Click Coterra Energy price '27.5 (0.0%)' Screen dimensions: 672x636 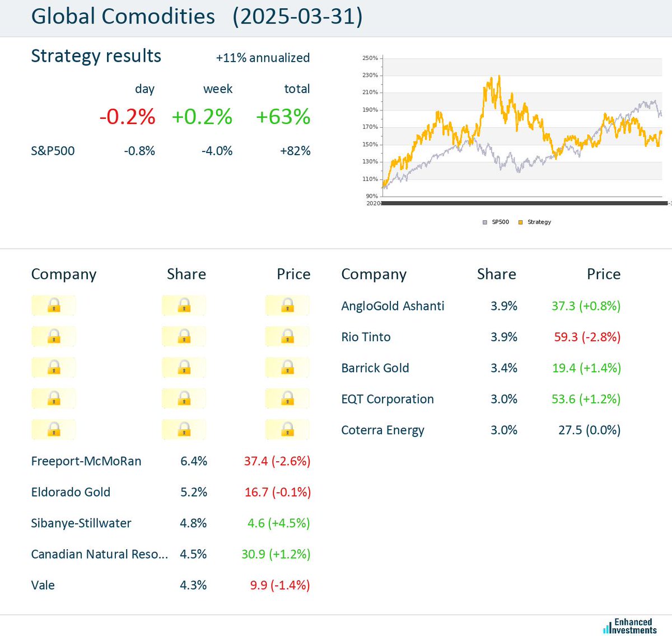tap(590, 430)
